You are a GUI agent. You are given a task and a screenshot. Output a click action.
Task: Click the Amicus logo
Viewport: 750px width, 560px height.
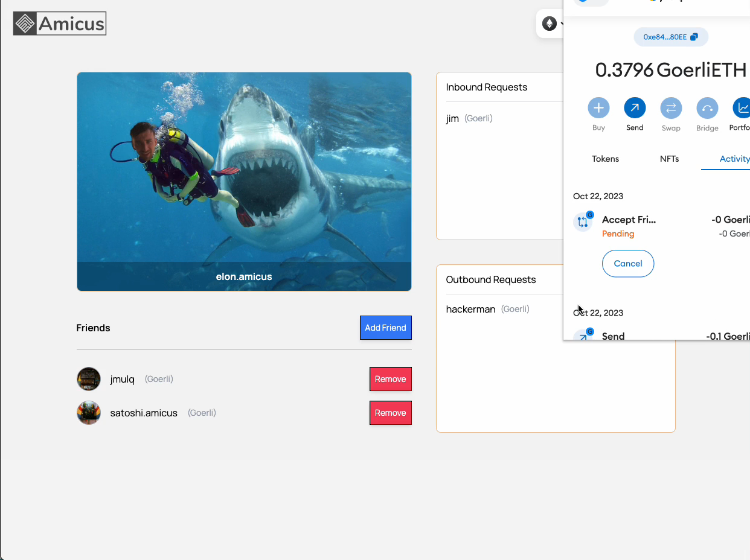(60, 24)
